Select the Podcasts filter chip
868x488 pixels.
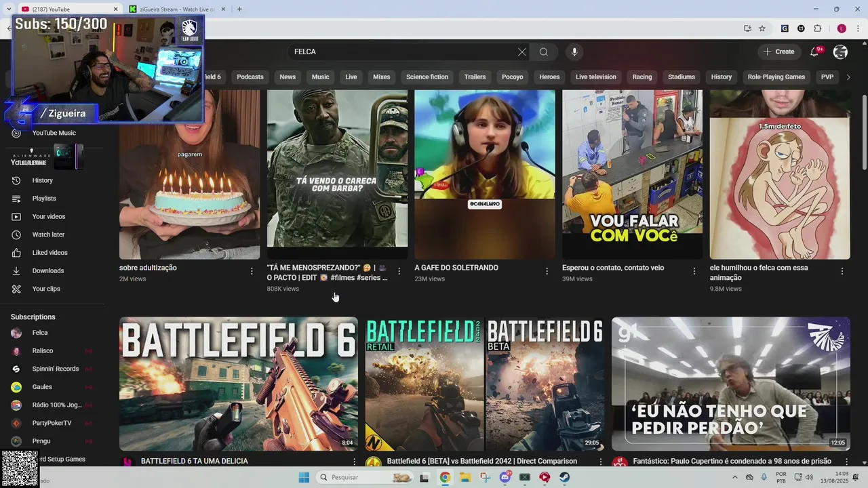point(250,77)
